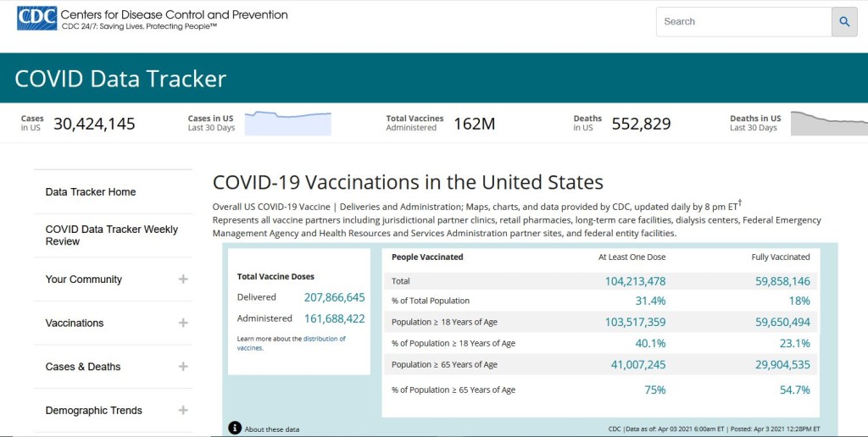Click the distribution of vaccines link

click(324, 339)
